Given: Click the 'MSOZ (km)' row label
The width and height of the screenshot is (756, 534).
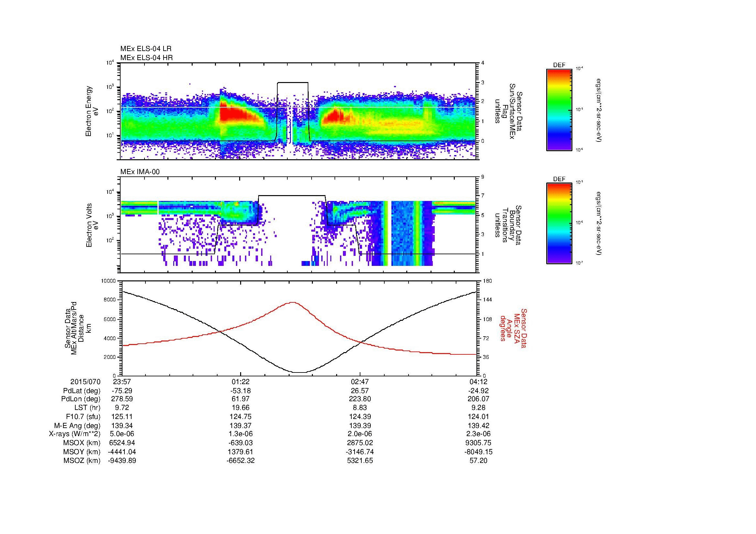Looking at the screenshot, I should 82,461.
